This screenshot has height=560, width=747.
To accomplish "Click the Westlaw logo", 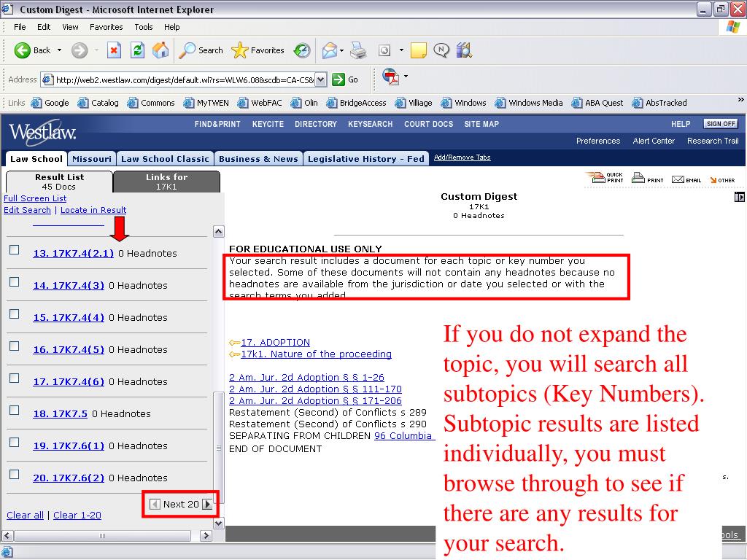I will pyautogui.click(x=42, y=132).
